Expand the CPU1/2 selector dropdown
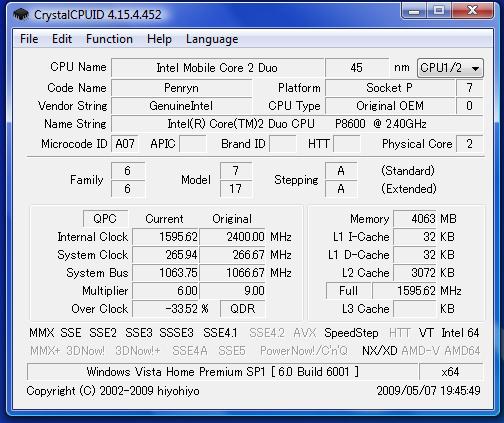The height and width of the screenshot is (423, 504). coord(450,68)
